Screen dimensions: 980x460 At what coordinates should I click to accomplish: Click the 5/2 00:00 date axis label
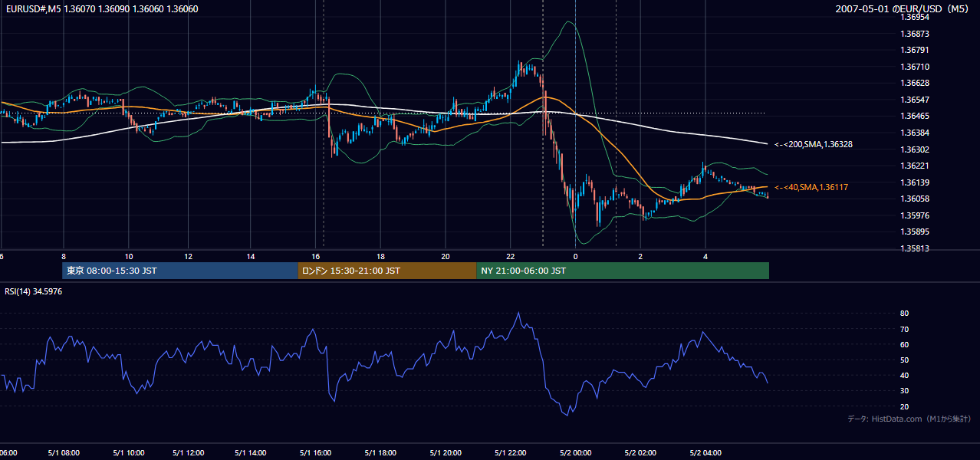click(x=575, y=453)
